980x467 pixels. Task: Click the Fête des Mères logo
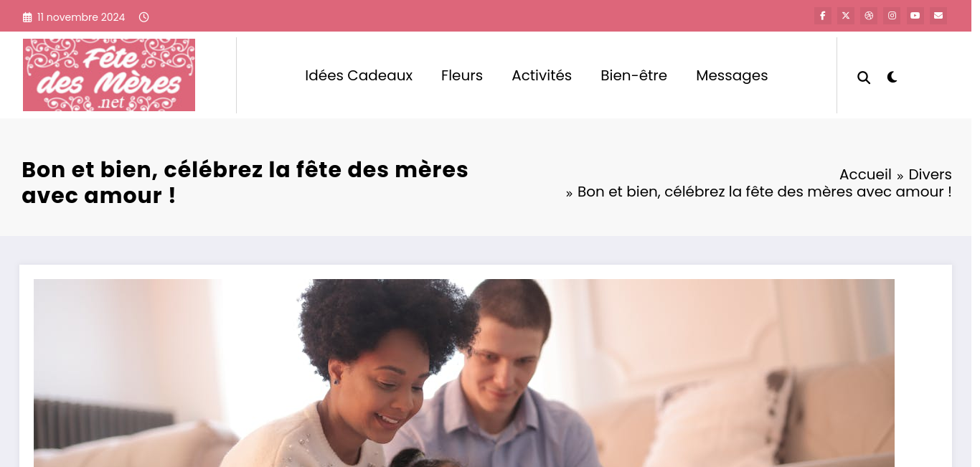click(109, 75)
